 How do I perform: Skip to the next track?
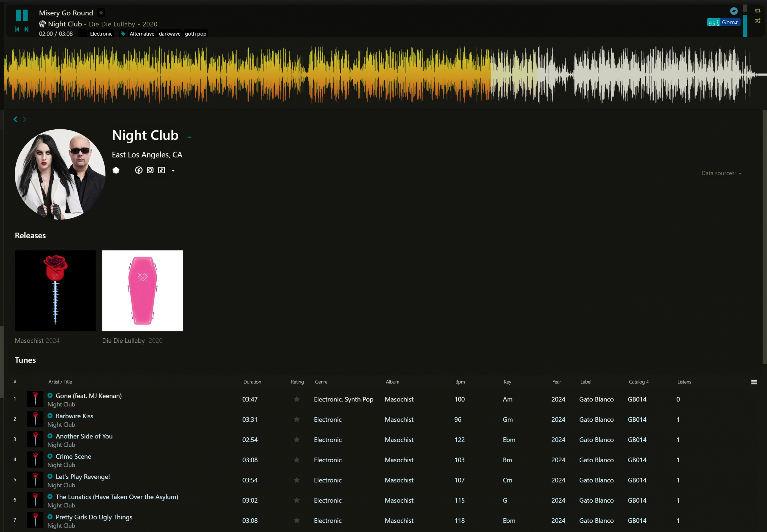pyautogui.click(x=26, y=29)
